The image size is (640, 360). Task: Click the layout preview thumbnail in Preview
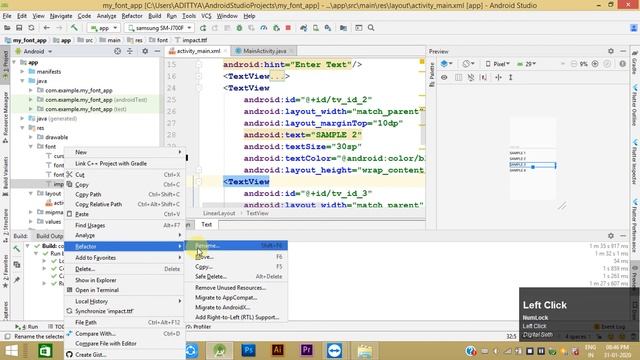click(533, 158)
